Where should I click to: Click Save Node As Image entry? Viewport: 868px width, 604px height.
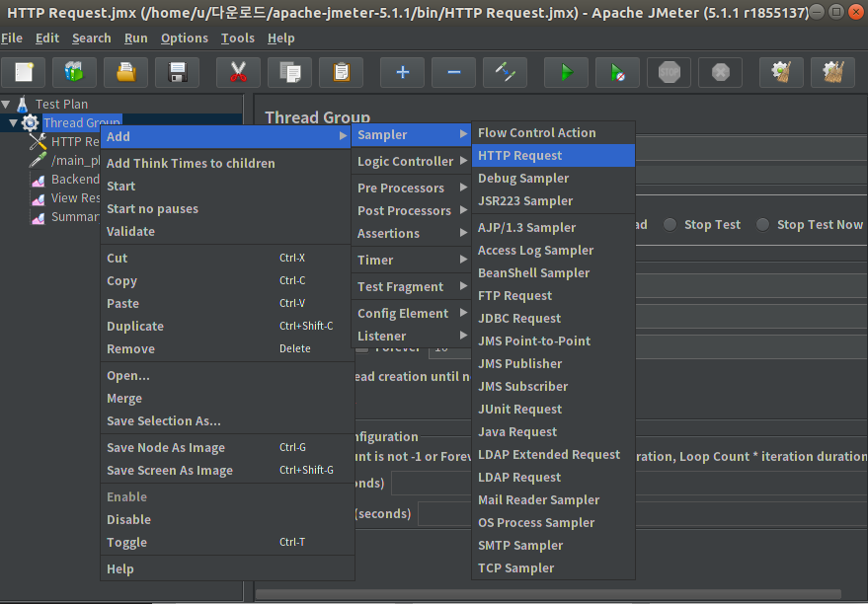click(x=227, y=447)
